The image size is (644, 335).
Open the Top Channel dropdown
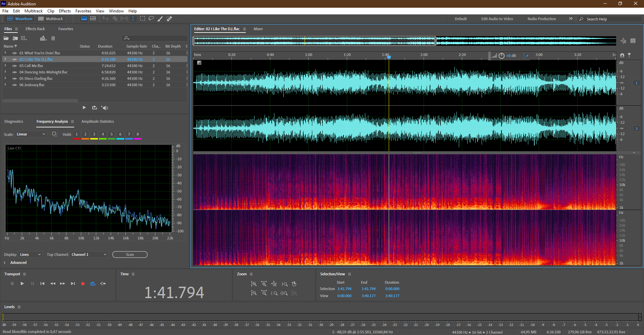point(89,255)
